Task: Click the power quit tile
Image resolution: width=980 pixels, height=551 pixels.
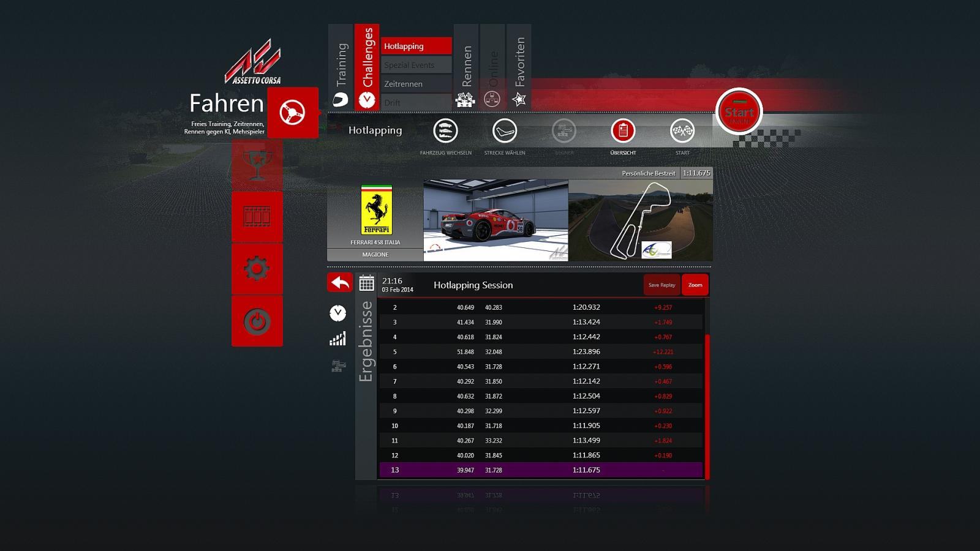Action: [257, 321]
